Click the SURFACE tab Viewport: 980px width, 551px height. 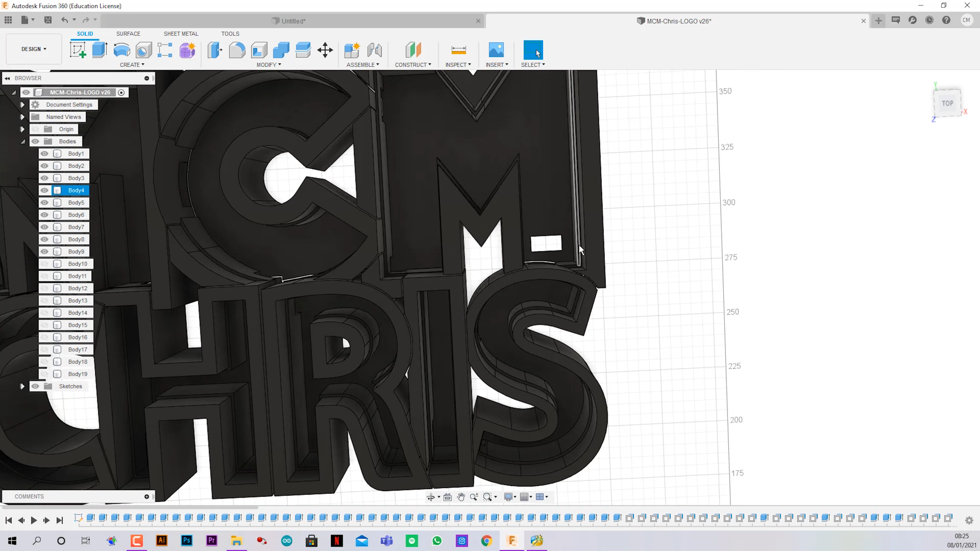128,34
